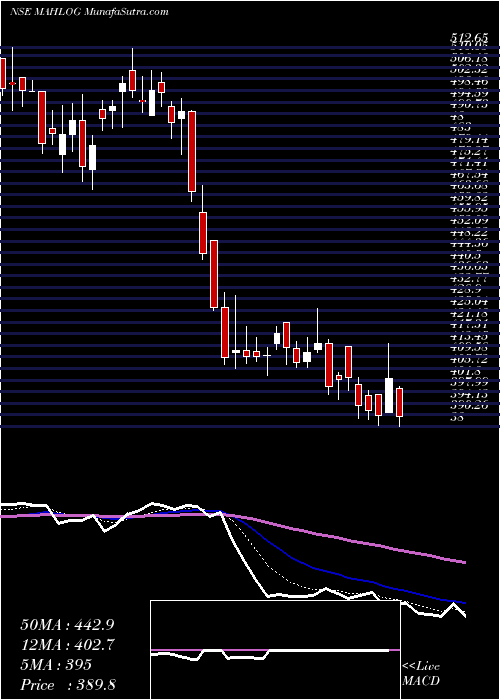Open the <<Live MACD label
This screenshot has height=700, width=500.
click(x=421, y=674)
